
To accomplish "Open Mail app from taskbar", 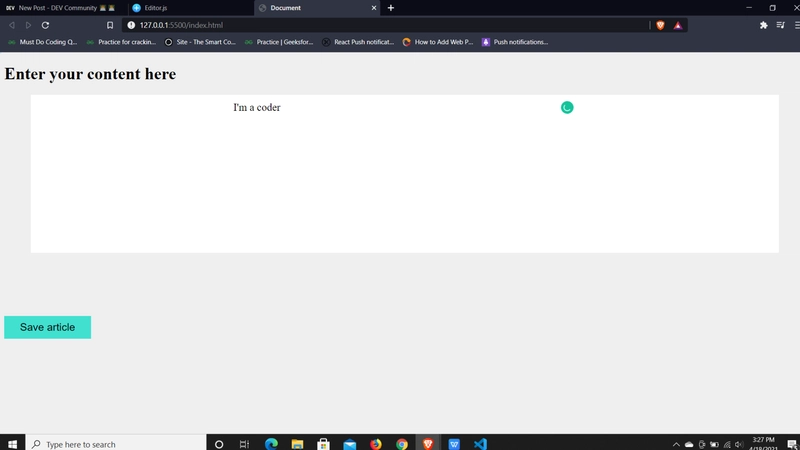I will tap(349, 444).
